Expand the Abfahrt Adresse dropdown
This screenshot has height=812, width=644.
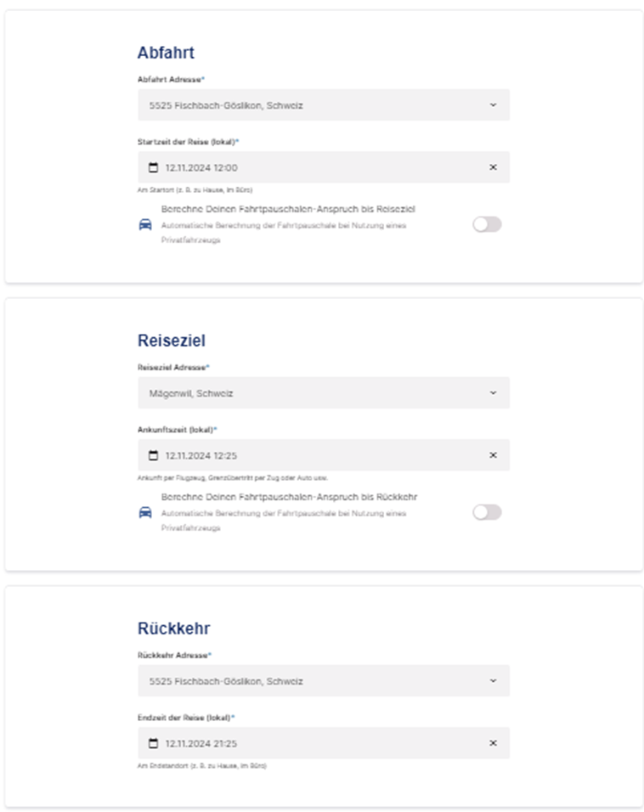tap(493, 105)
